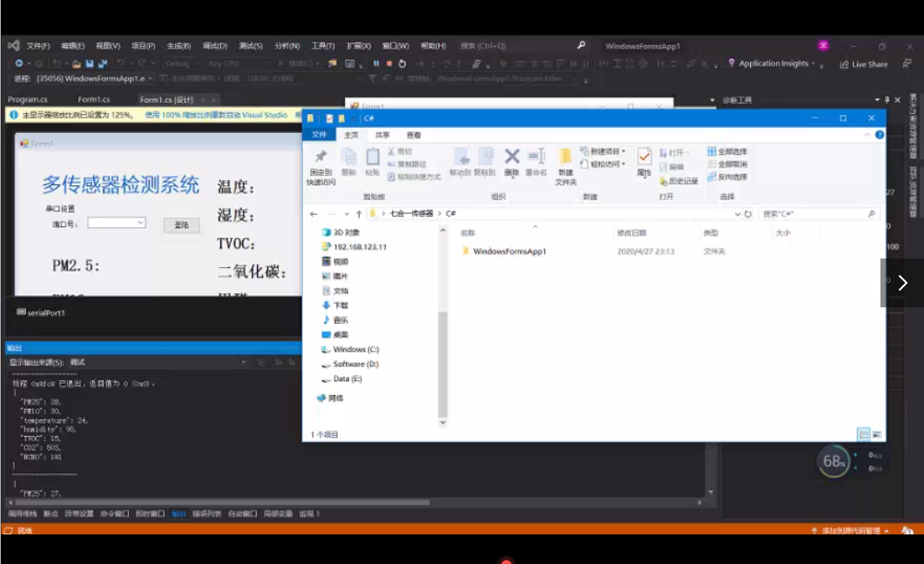Open the Debug configuration dropdown
The height and width of the screenshot is (564, 924).
point(181,63)
